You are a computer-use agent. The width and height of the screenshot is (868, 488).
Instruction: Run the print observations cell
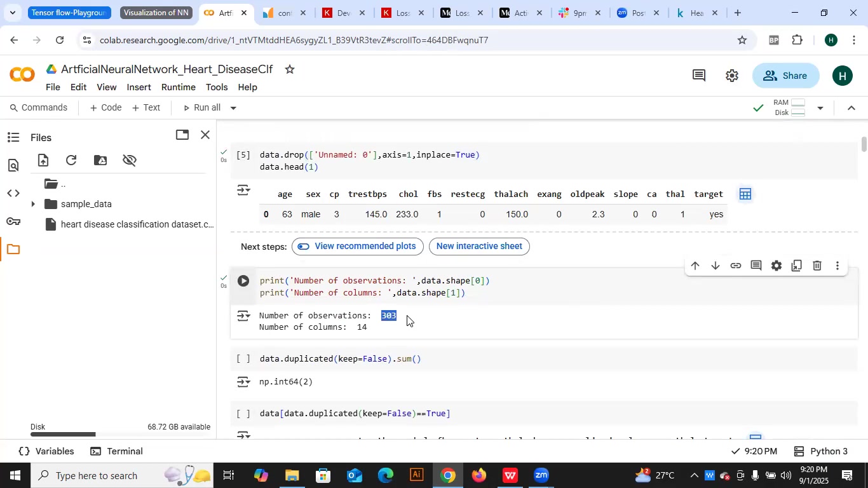(x=243, y=281)
